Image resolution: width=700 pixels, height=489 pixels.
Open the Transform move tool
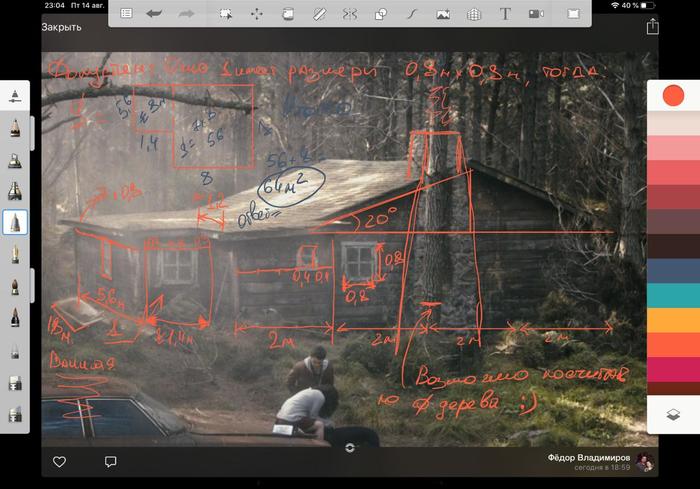pyautogui.click(x=257, y=14)
